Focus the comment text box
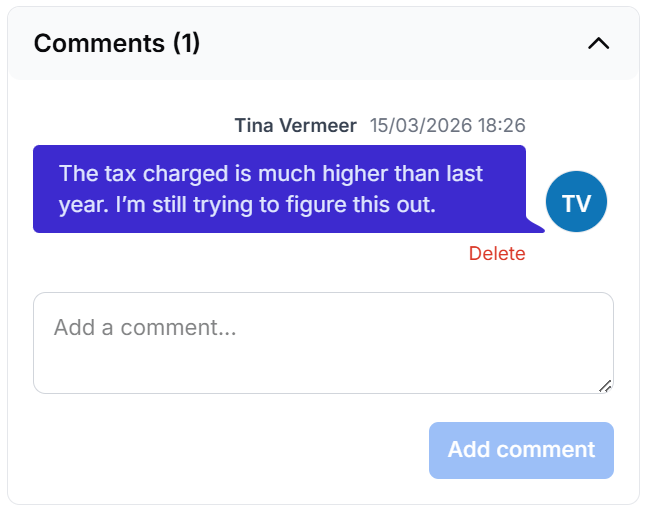Screen dimensions: 648x509 [x=323, y=353]
